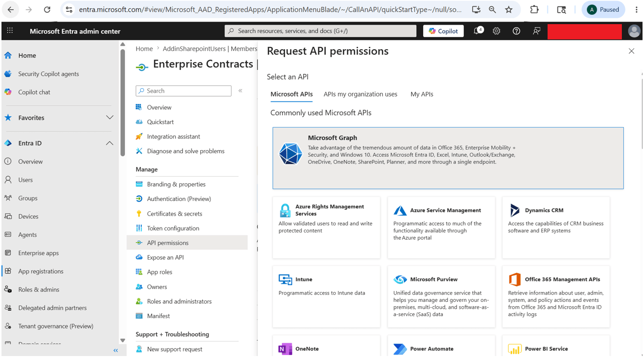
Task: Collapse the Favorites section chevron
Action: (110, 118)
